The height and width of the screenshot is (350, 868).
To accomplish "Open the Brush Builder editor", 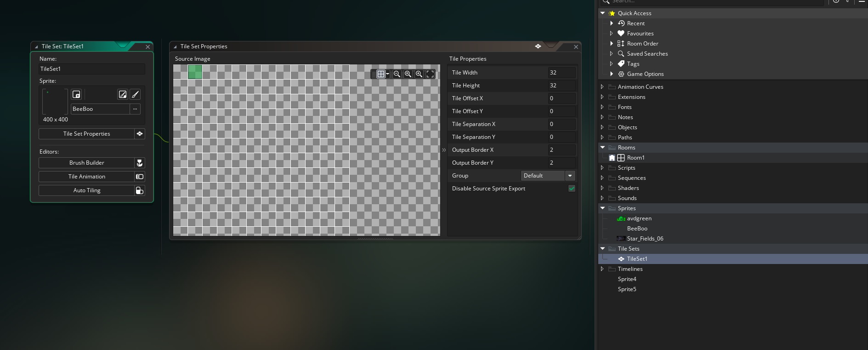I will tap(87, 163).
